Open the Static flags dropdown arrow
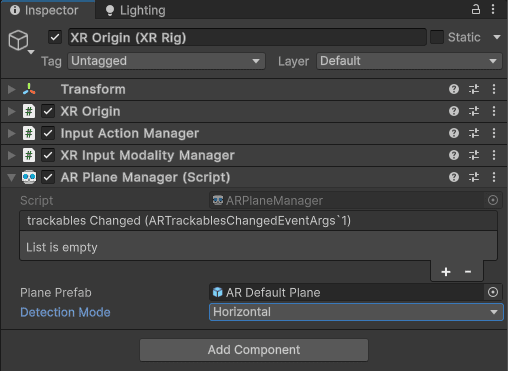 tap(497, 37)
